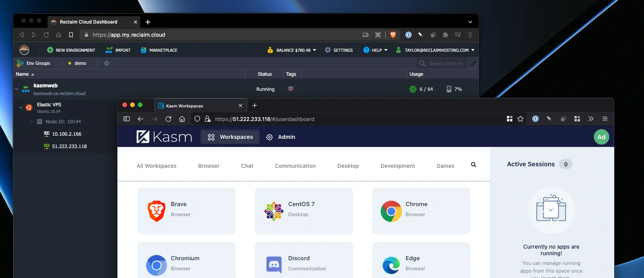Open the extensions puzzle icon in Brave
Viewport: 644px width, 278px height.
point(446,35)
